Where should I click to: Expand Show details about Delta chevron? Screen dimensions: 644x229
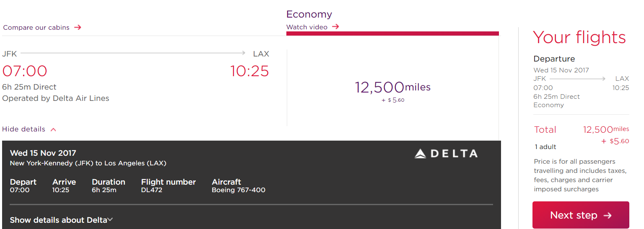tap(110, 220)
